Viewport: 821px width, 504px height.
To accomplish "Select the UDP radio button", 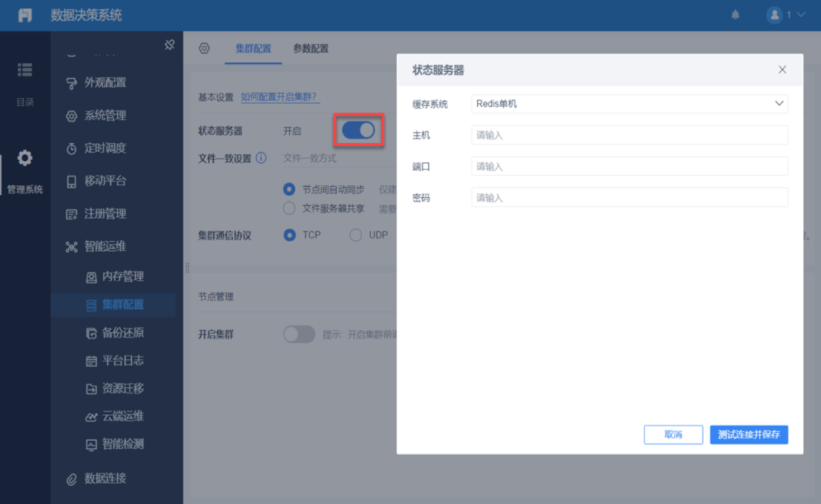I will [355, 235].
